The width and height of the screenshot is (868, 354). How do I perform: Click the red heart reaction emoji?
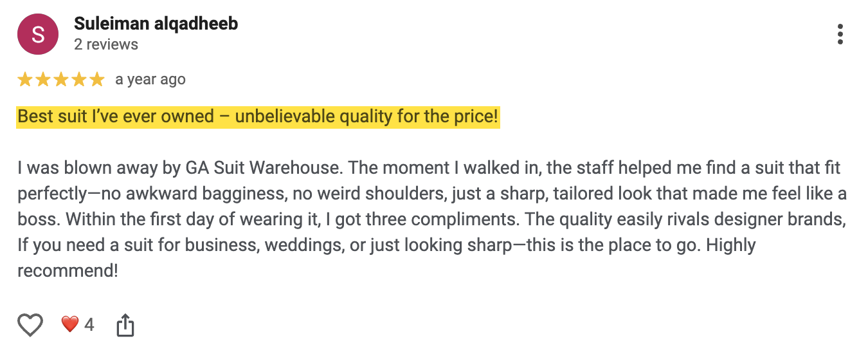click(69, 324)
